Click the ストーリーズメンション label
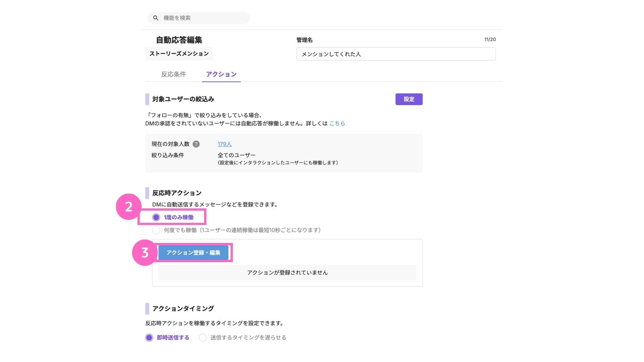 click(179, 54)
